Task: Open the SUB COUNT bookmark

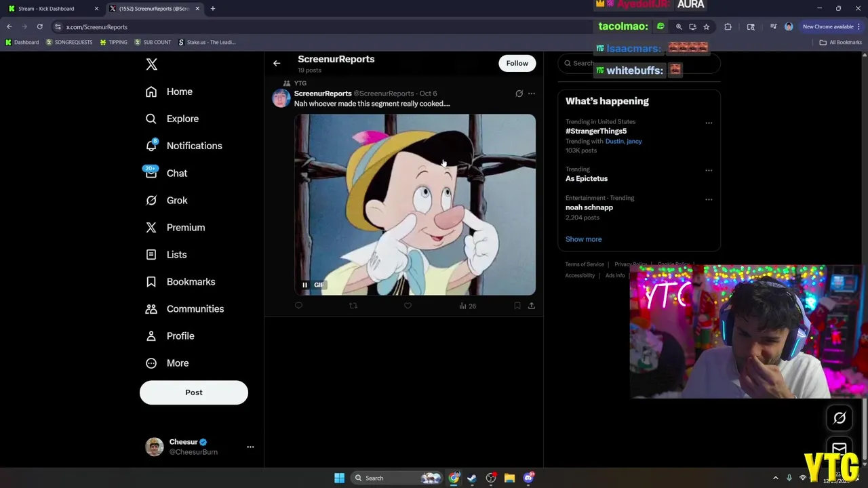Action: (x=153, y=42)
